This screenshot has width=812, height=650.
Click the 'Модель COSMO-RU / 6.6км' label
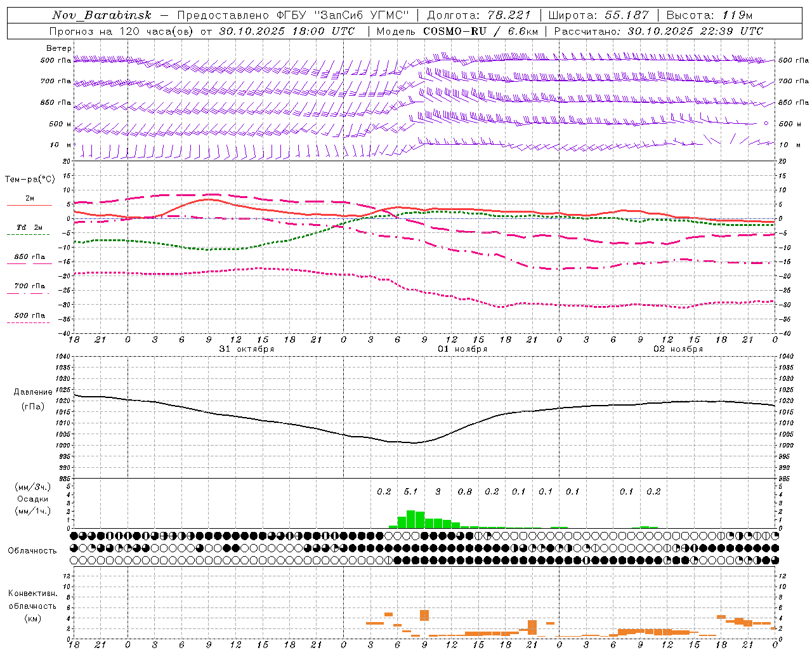pos(457,31)
